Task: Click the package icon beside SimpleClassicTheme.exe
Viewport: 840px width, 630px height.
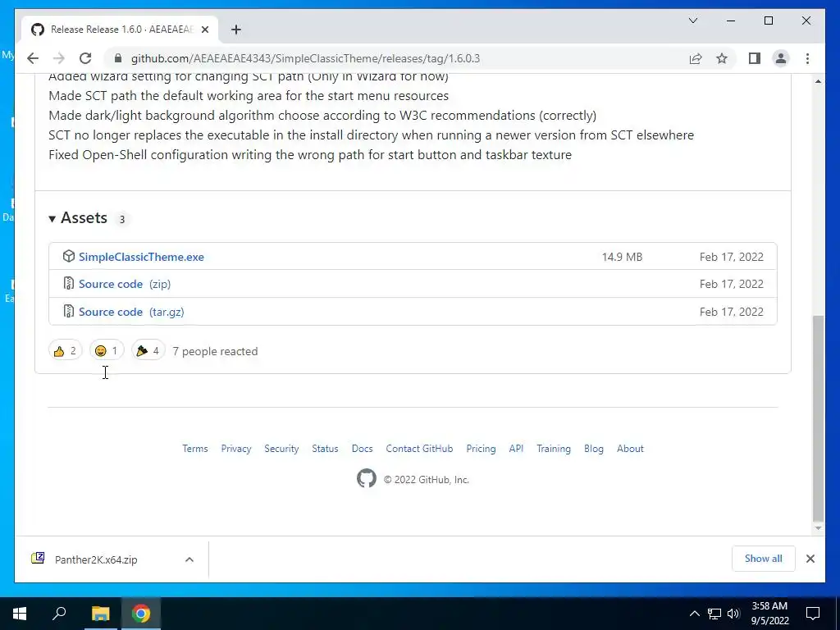Action: pos(69,256)
